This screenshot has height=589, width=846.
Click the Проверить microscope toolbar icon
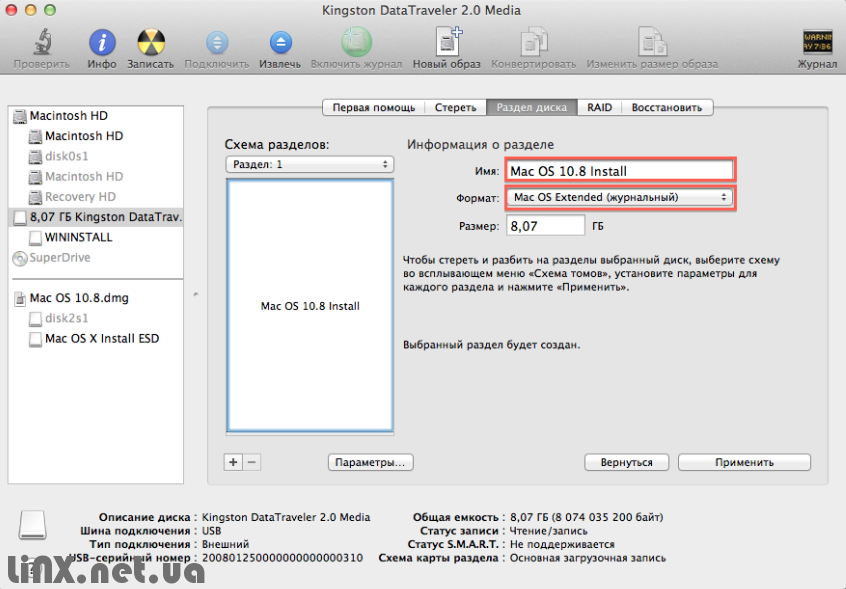[x=42, y=42]
